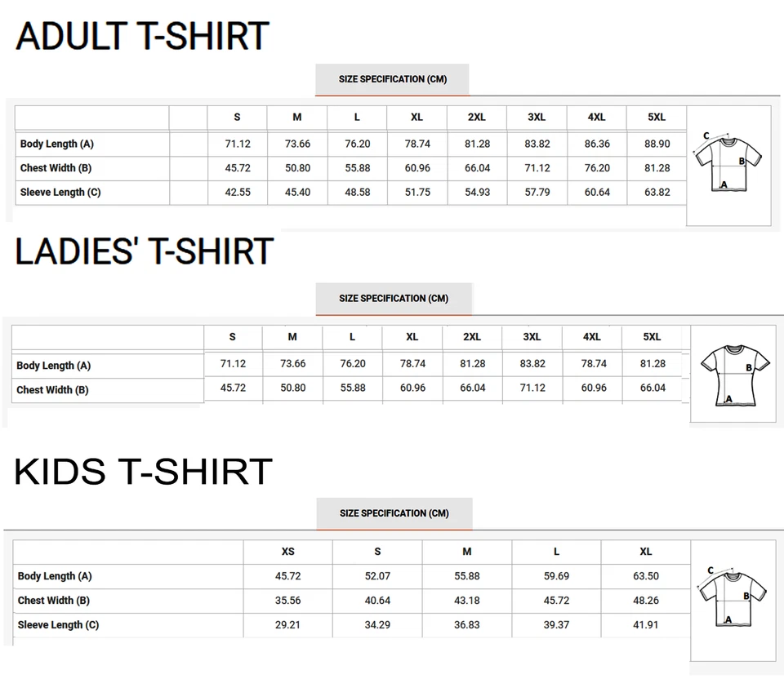This screenshot has height=679, width=784.
Task: Click Body Length (A) row in adult table
Action: click(x=57, y=144)
